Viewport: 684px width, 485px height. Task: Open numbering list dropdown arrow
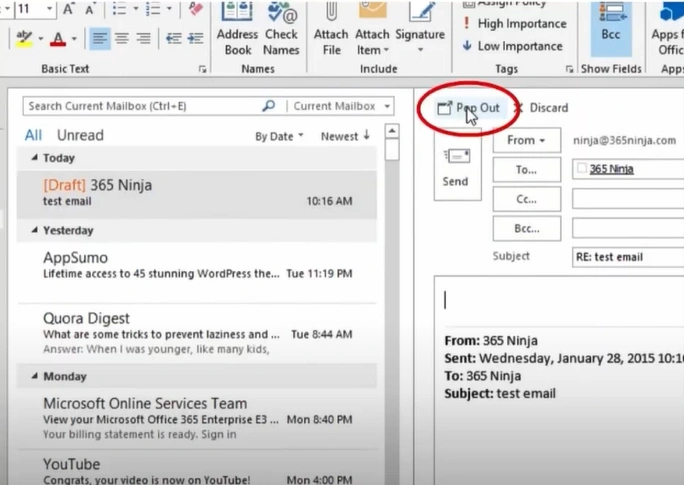[169, 9]
